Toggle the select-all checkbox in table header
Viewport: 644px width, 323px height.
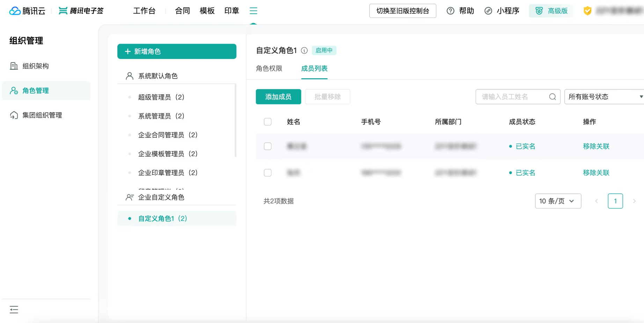coord(268,122)
